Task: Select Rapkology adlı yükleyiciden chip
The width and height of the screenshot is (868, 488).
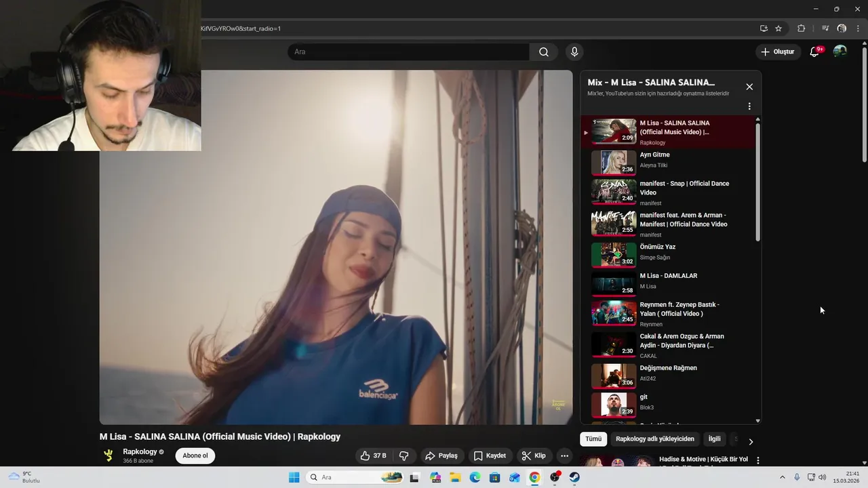Action: tap(655, 439)
